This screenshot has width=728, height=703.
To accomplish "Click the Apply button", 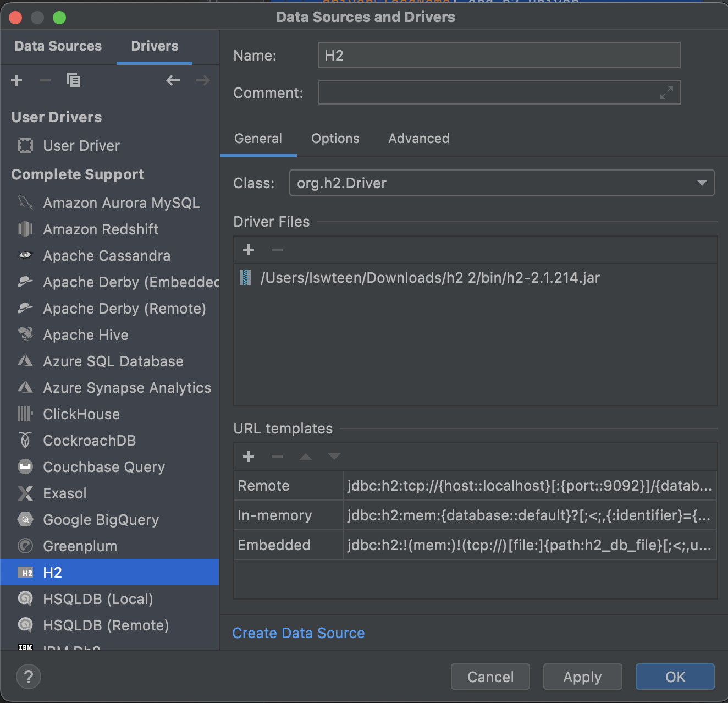I will [x=583, y=677].
